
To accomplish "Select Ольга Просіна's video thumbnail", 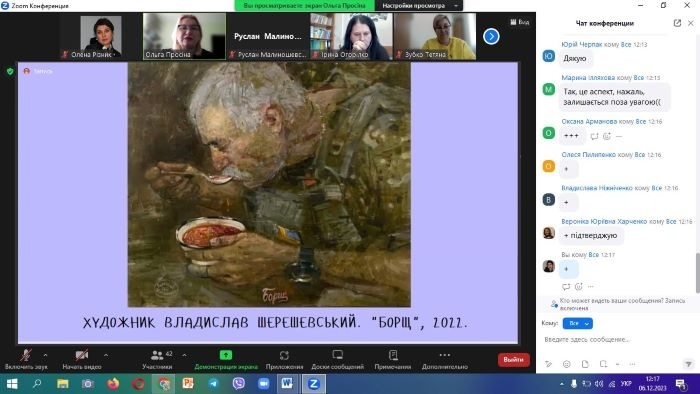I will 184,37.
